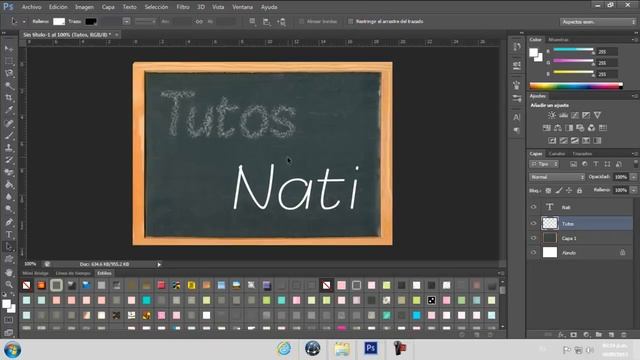Switch to the Trazados tab
The image size is (640, 360).
[x=582, y=154]
